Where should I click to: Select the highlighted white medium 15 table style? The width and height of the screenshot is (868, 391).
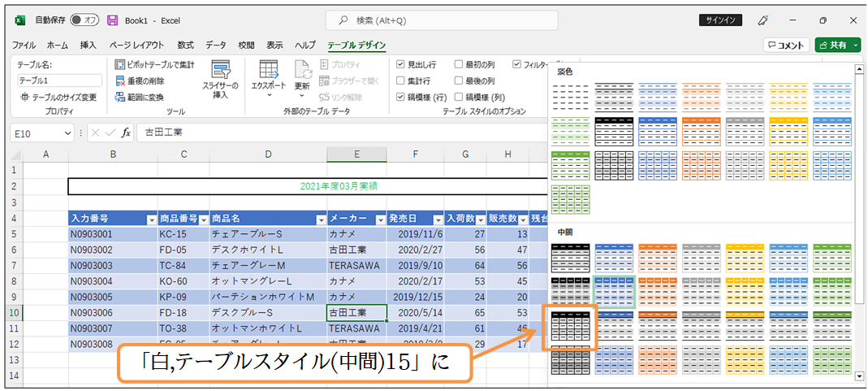[572, 328]
